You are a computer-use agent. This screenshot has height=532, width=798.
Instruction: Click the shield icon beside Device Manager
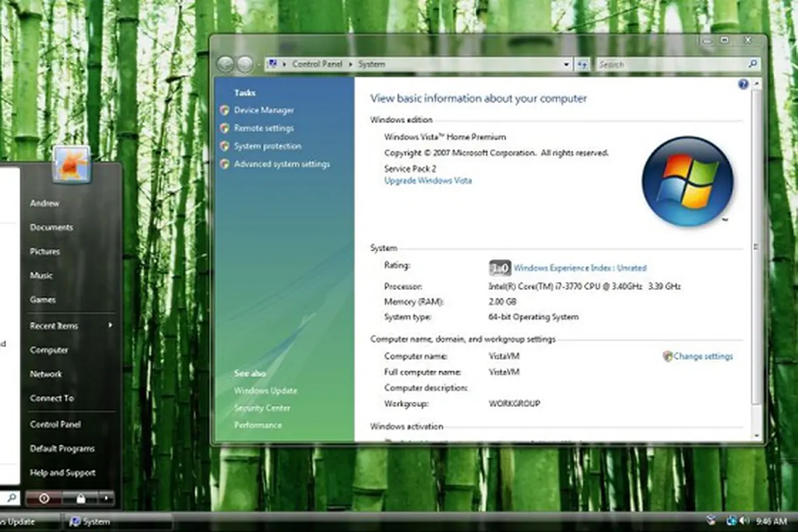coord(225,110)
